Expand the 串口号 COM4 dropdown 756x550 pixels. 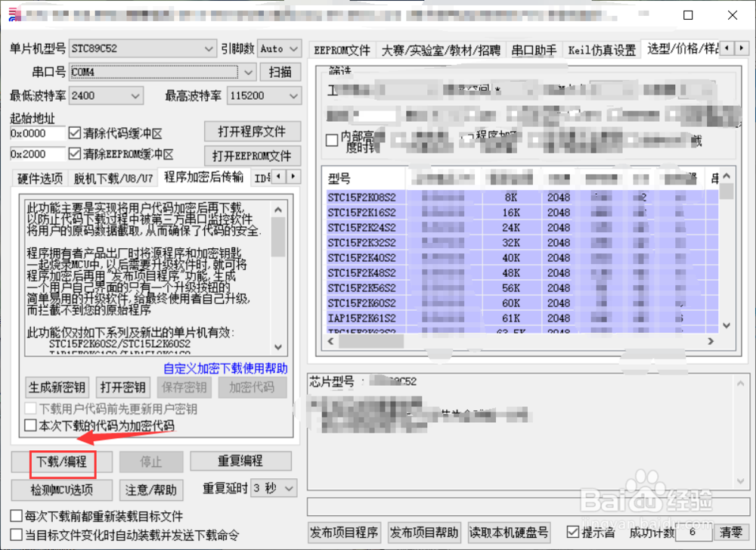163,73
